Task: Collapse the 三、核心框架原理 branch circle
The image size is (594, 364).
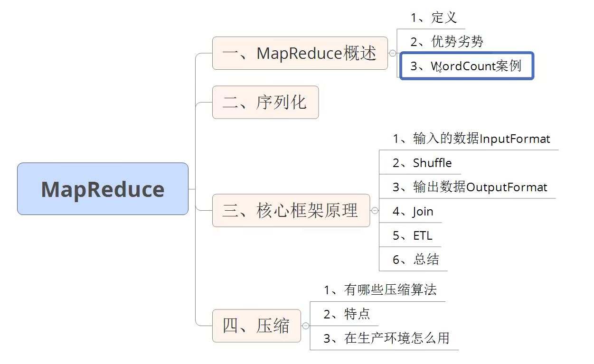Action: (375, 210)
